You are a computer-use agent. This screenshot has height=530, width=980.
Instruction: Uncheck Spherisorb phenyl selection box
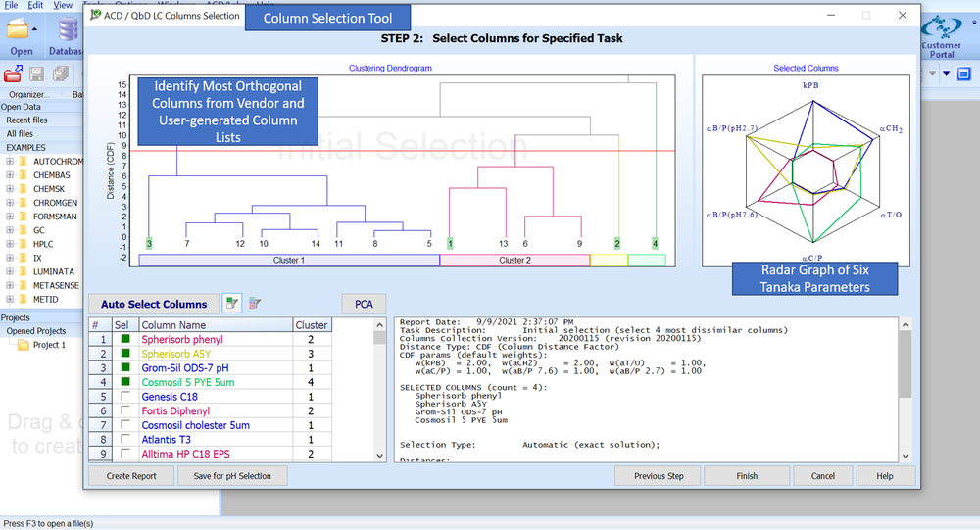coord(125,339)
